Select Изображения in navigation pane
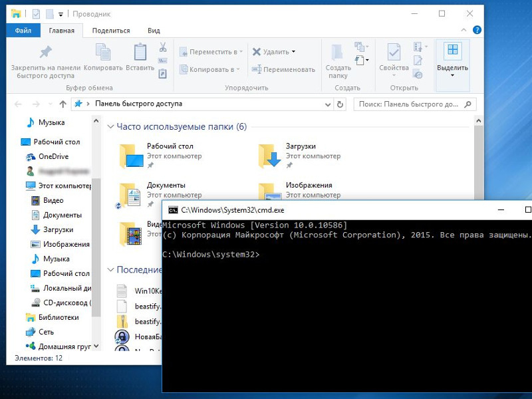This screenshot has height=399, width=532. click(x=60, y=244)
